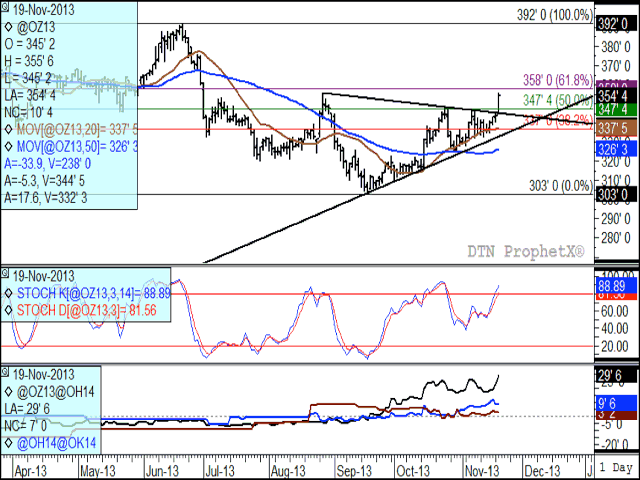This screenshot has height=480, width=640.
Task: Click the '@OZ13@OH14' spread label
Action: tap(56, 392)
